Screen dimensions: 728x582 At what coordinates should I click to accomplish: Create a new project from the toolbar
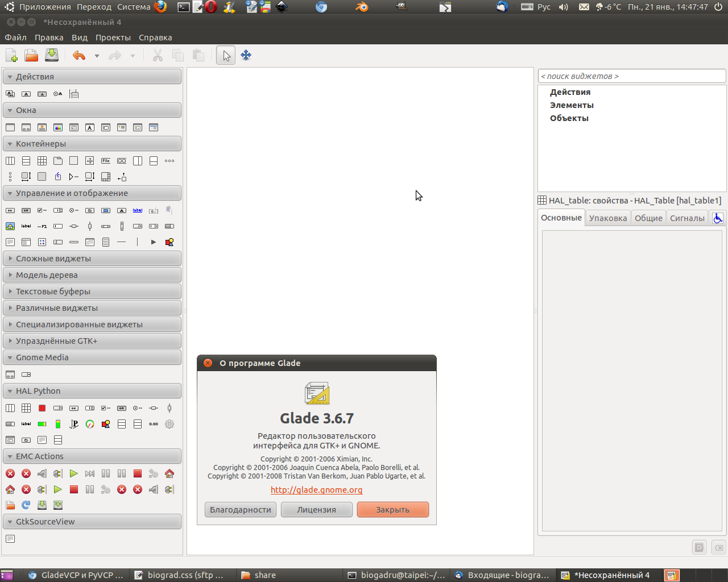pyautogui.click(x=11, y=55)
